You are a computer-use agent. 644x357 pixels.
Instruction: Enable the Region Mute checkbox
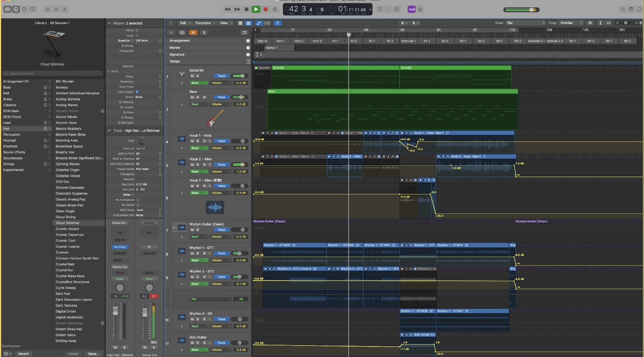(x=137, y=30)
